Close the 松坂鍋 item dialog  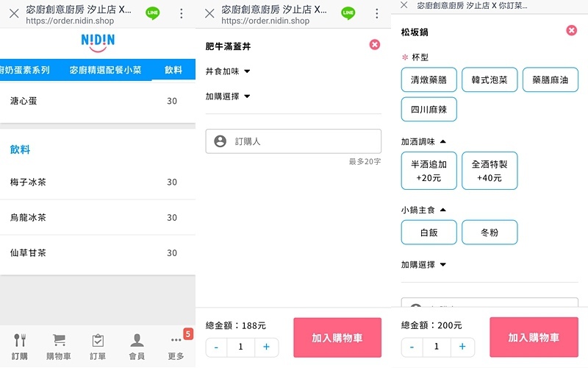(x=571, y=30)
